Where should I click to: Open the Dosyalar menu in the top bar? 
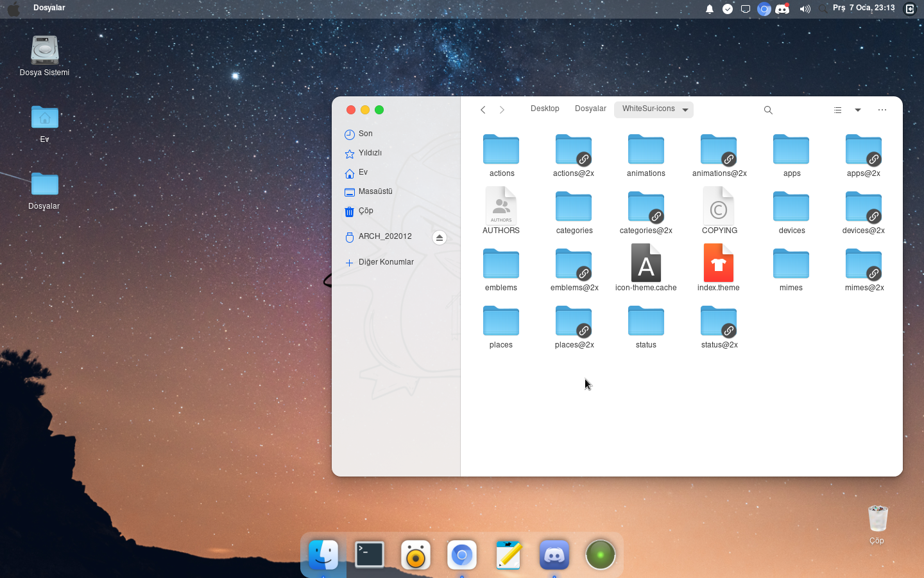(49, 8)
